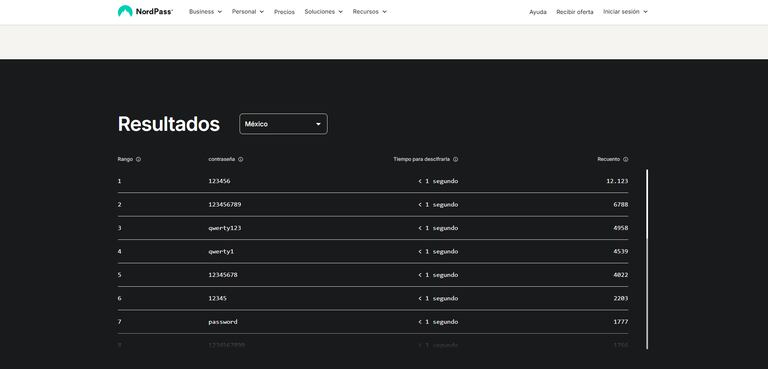Click the count 4958

(621, 228)
